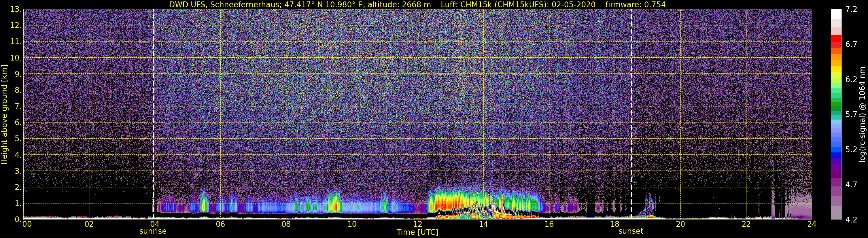Click the "sunrise" label below the time axis
The image size is (868, 238).
pos(153,231)
